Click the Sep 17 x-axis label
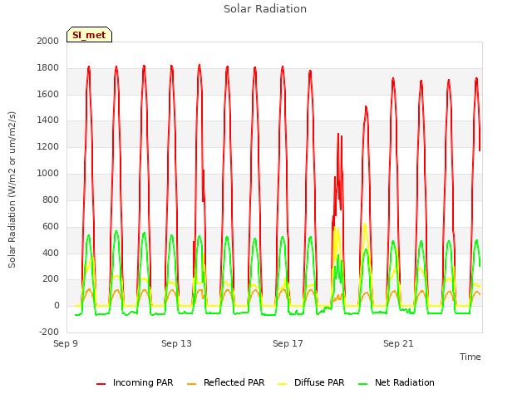The height and width of the screenshot is (399, 532). 288,343
